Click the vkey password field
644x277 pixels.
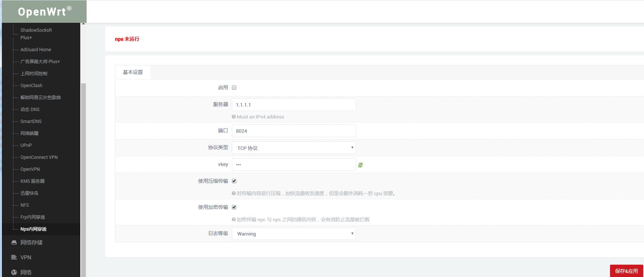(x=294, y=164)
